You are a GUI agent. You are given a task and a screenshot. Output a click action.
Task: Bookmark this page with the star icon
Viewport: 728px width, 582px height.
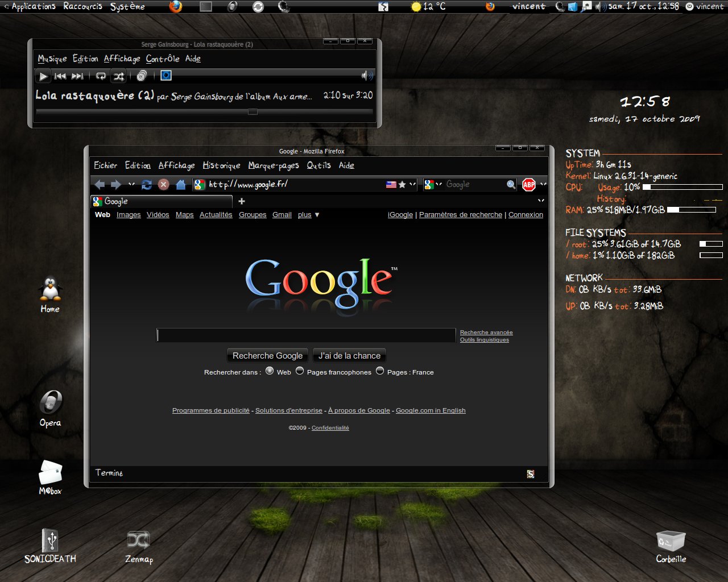(402, 184)
